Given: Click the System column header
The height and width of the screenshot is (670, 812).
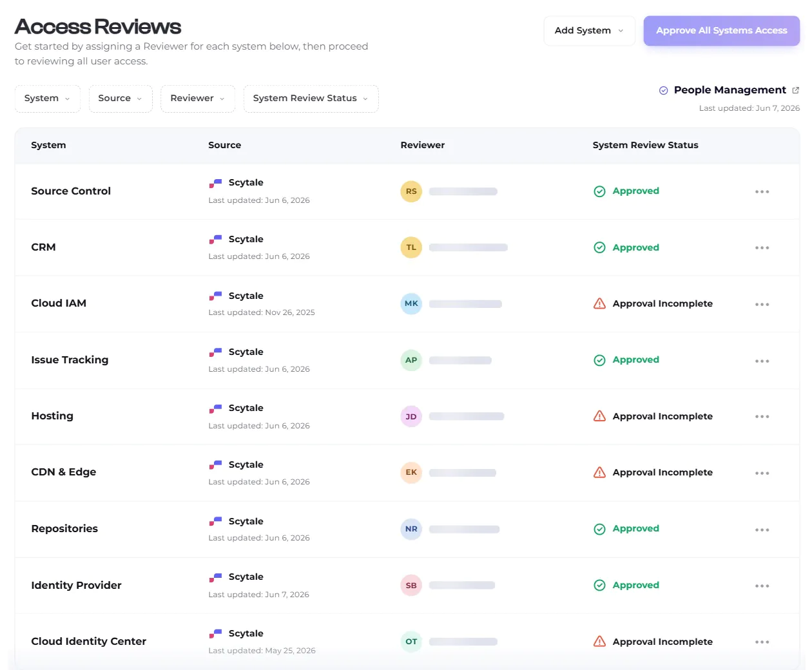Looking at the screenshot, I should point(48,145).
